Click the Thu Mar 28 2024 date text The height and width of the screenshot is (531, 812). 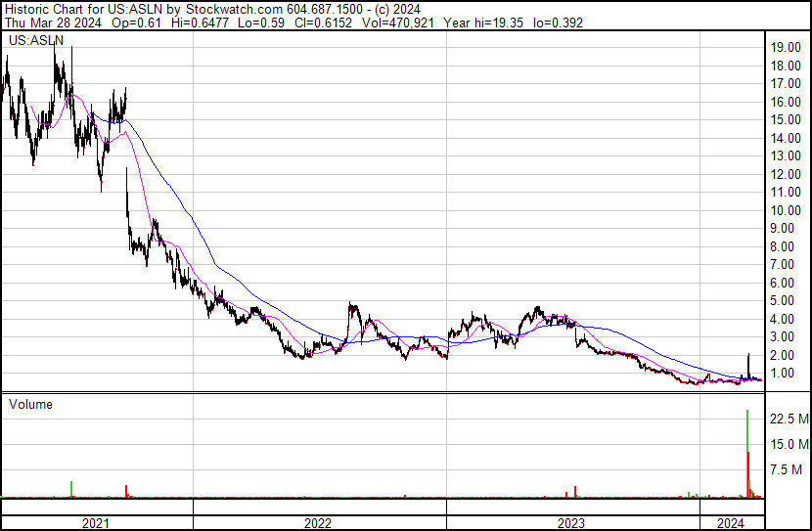(x=54, y=22)
